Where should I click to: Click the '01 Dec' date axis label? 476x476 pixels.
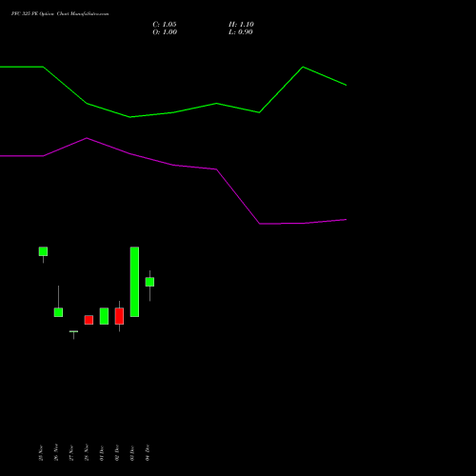pyautogui.click(x=102, y=453)
